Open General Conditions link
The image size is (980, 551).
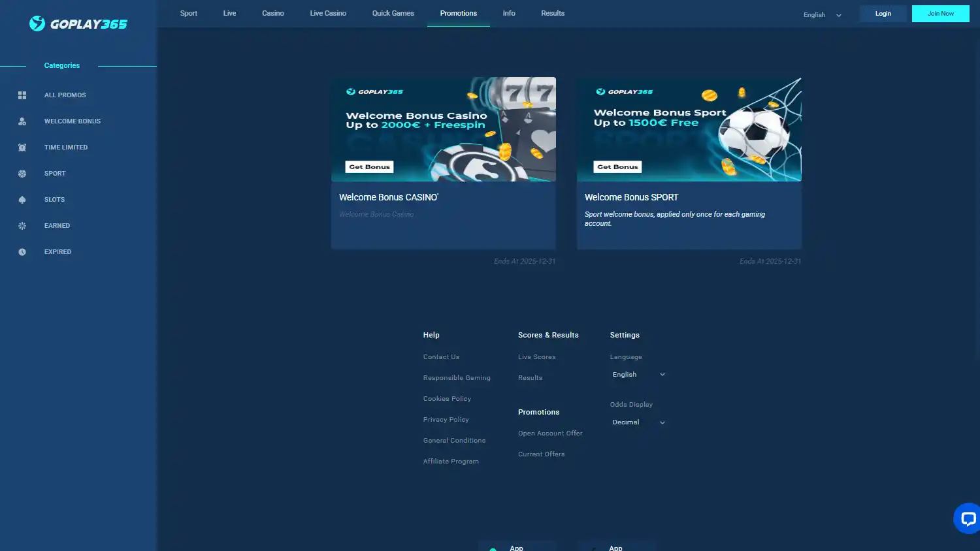[455, 441]
